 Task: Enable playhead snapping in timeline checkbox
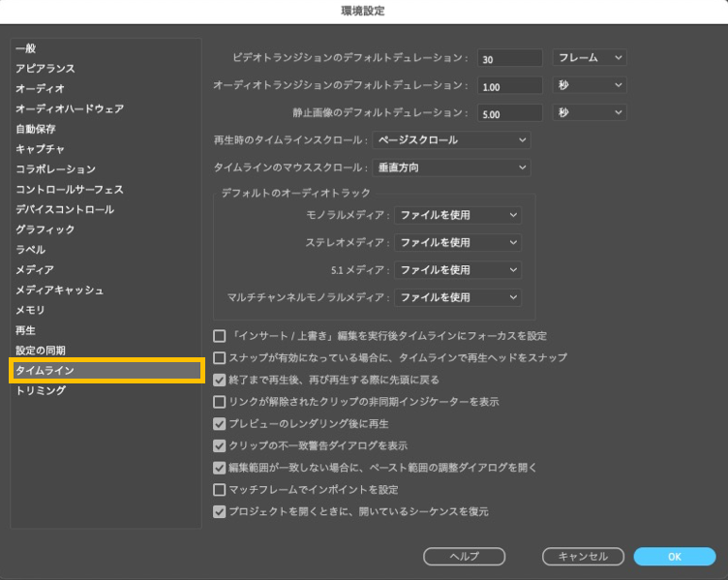[219, 357]
